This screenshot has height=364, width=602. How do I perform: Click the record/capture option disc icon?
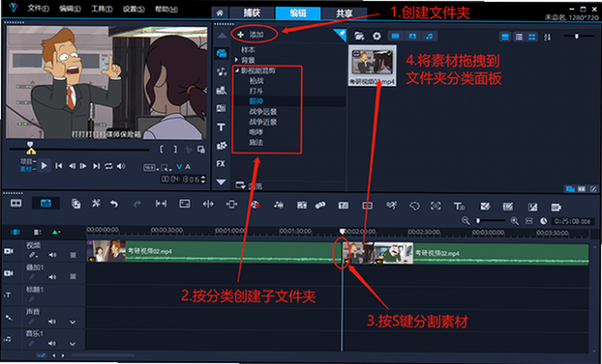[x=377, y=36]
